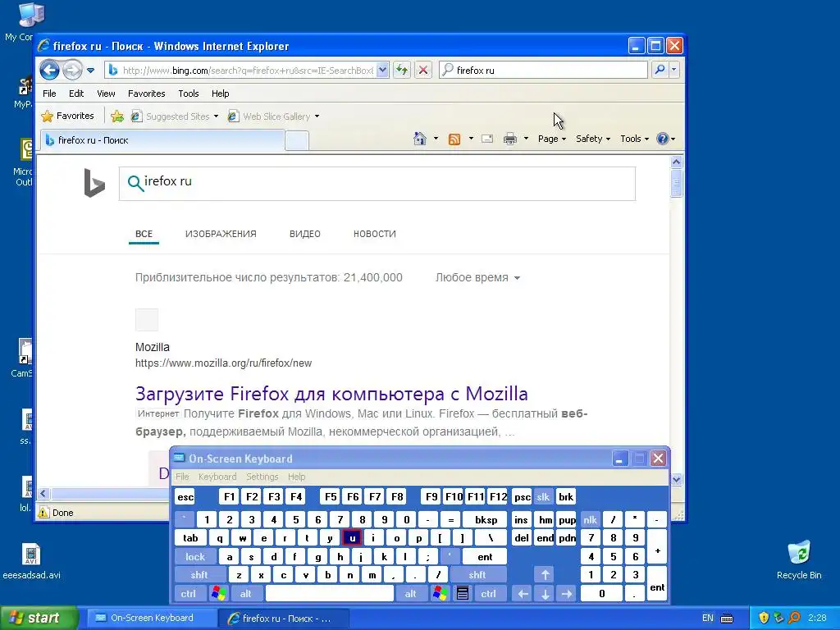Open the File menu in Internet Explorer
This screenshot has height=630, width=840.
[49, 94]
